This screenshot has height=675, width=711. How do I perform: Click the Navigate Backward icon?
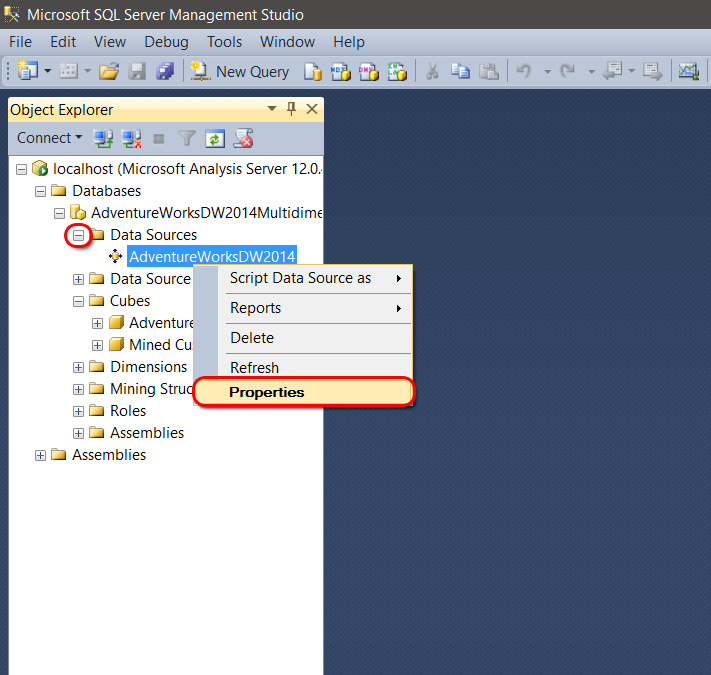613,71
